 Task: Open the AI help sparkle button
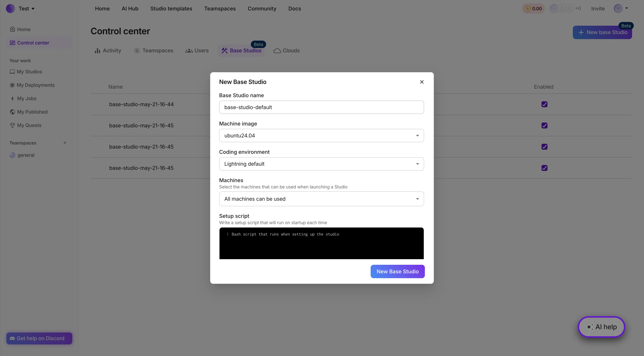click(x=601, y=327)
